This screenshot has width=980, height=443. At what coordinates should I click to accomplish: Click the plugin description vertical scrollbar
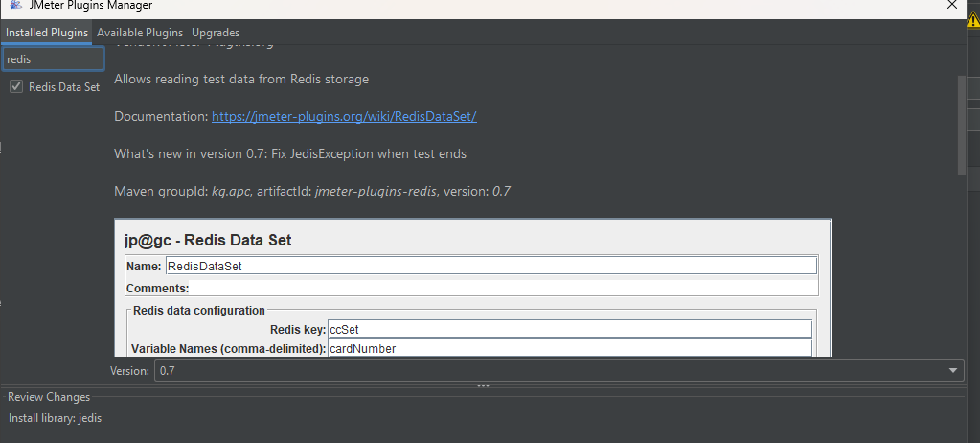(961, 126)
